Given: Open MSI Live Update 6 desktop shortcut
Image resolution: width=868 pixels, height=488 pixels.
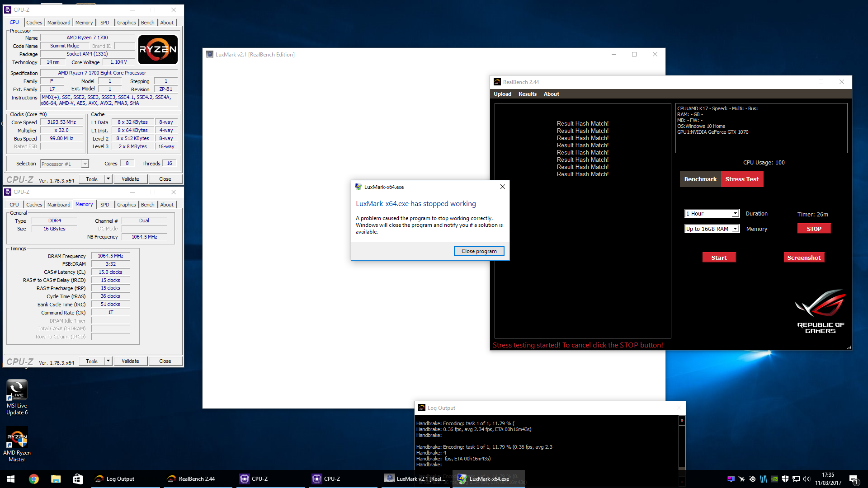Looking at the screenshot, I should point(17,397).
